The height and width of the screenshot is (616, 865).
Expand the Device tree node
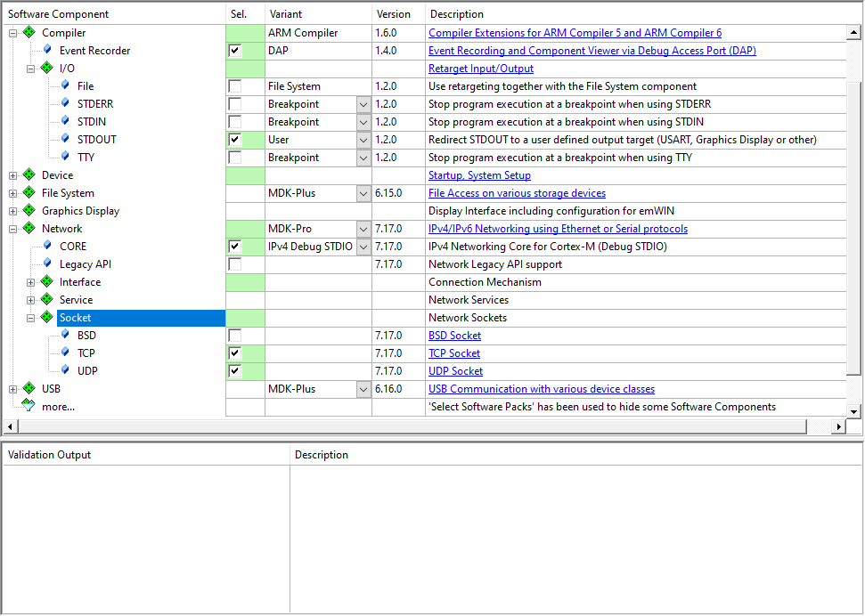pyautogui.click(x=12, y=175)
